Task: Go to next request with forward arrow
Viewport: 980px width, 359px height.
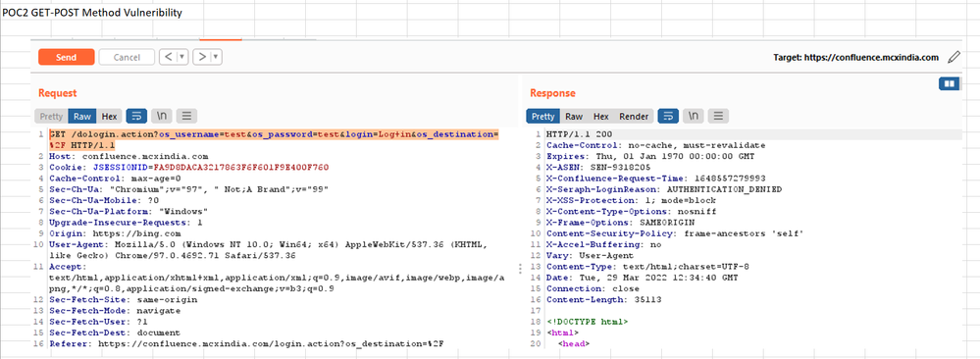Action: click(202, 57)
